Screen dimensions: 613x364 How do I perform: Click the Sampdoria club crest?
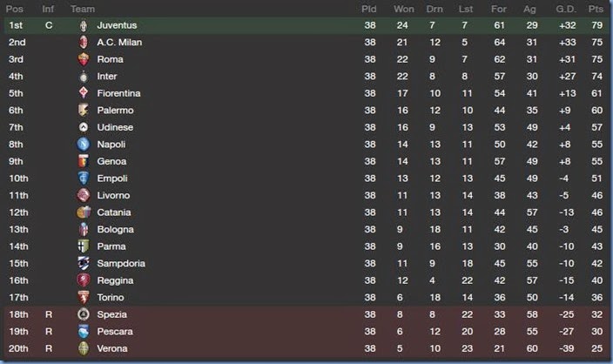click(x=84, y=263)
